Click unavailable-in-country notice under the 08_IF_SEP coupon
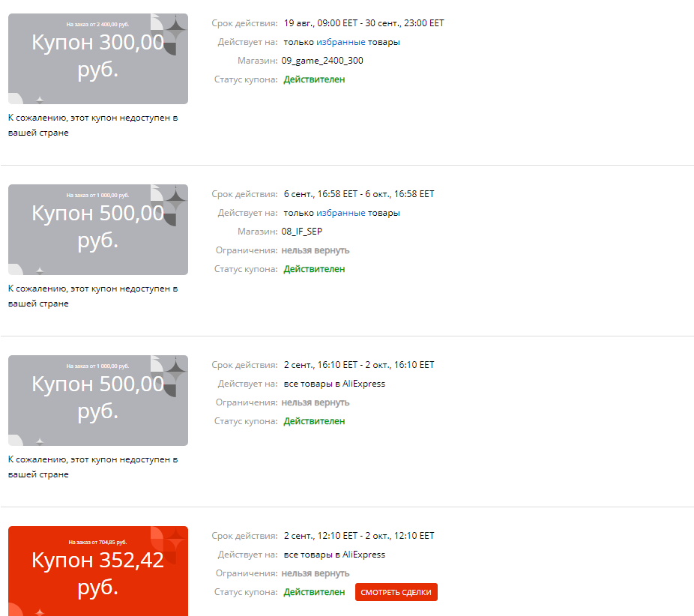The height and width of the screenshot is (616, 694). pos(93,296)
